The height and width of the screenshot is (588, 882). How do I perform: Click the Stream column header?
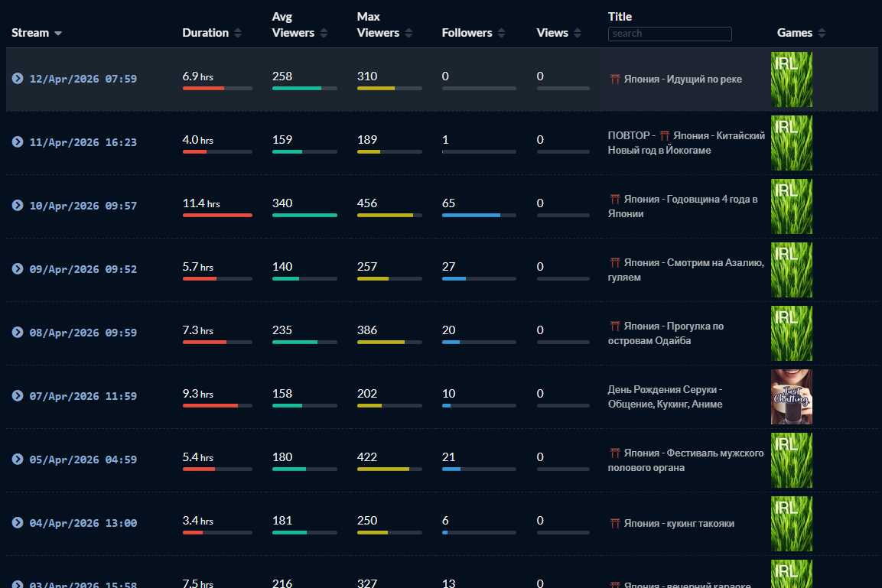pos(31,33)
